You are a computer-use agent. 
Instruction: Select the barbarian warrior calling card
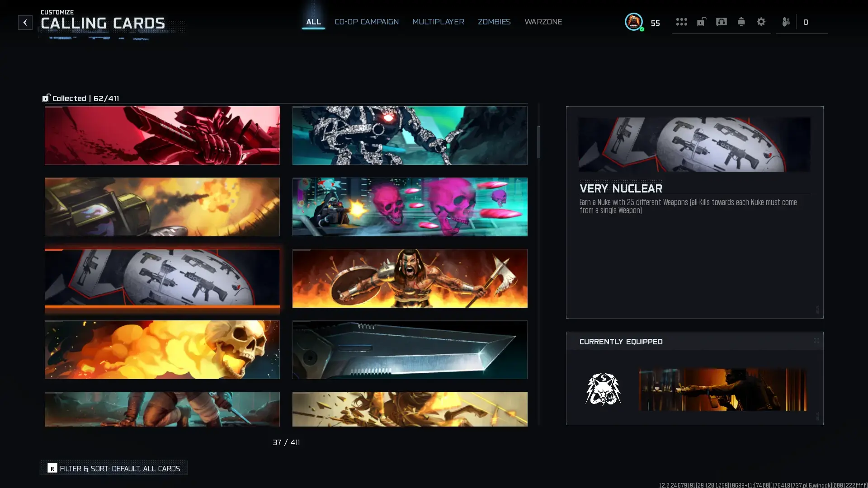(410, 278)
